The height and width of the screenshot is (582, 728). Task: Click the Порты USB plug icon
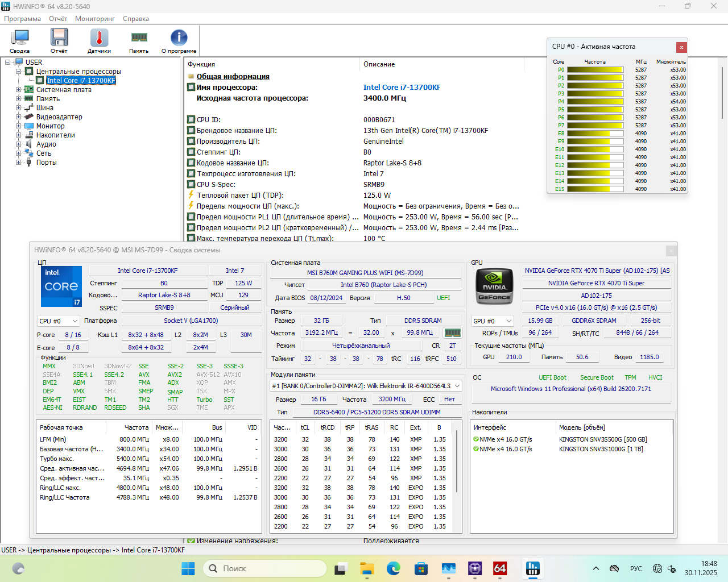(29, 163)
